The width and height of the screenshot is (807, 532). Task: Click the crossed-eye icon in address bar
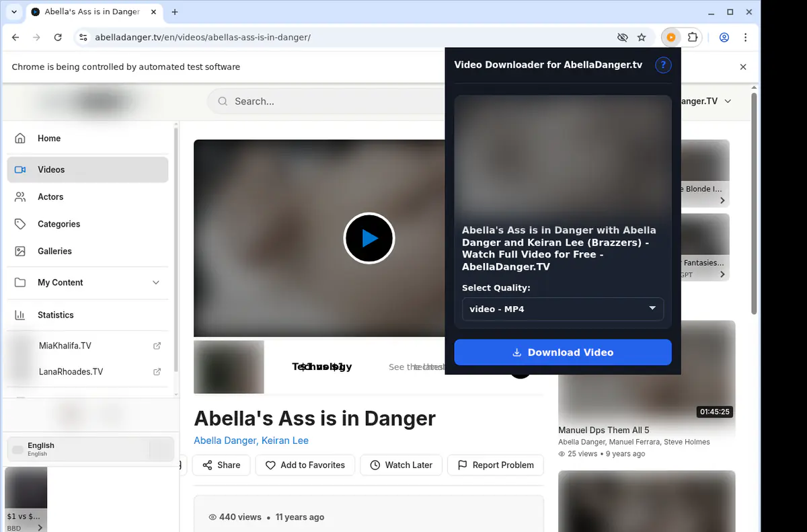(623, 38)
